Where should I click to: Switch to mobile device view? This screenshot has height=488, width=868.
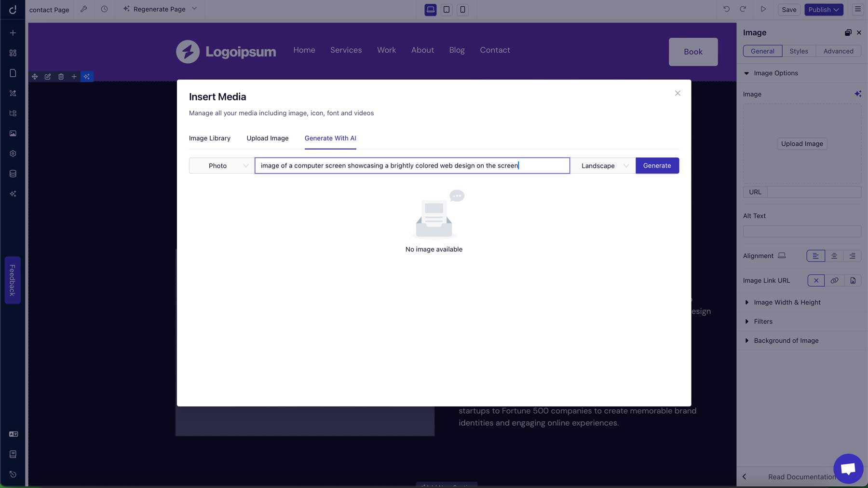pos(462,10)
